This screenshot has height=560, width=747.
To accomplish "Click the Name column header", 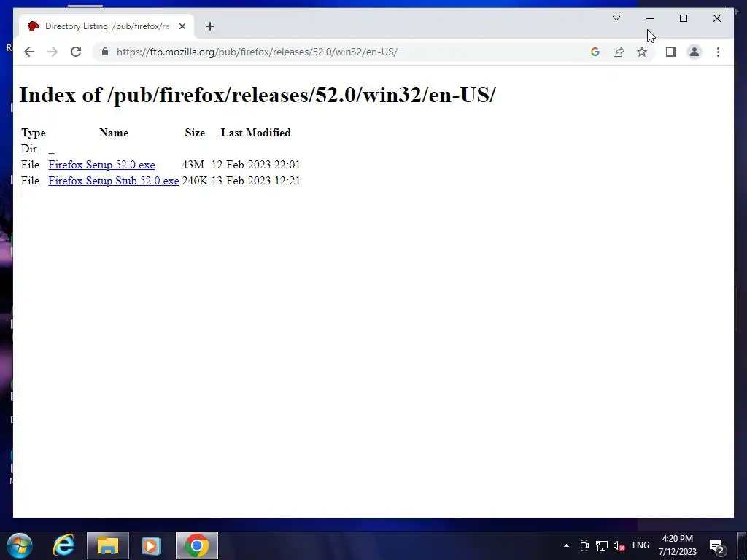I will 114,133.
